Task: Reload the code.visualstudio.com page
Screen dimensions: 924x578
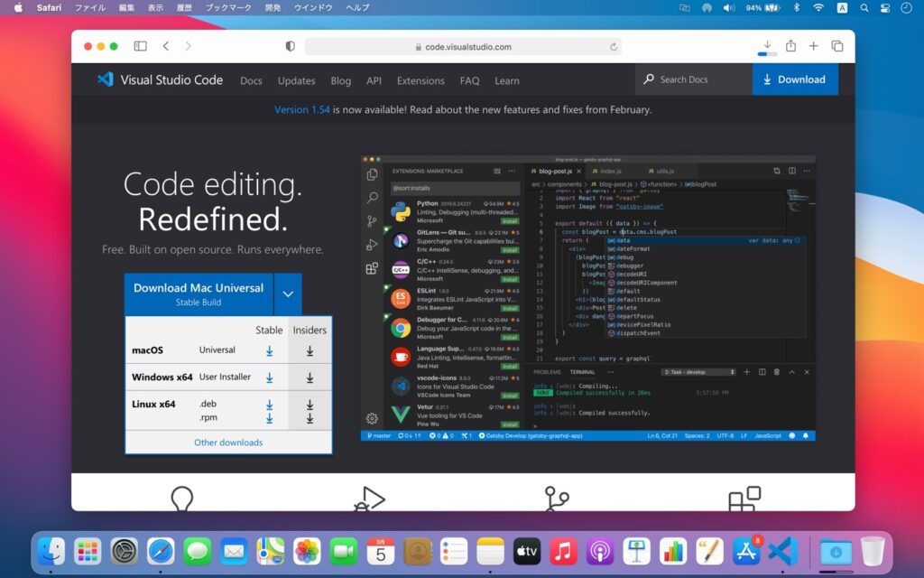Action: pyautogui.click(x=614, y=47)
